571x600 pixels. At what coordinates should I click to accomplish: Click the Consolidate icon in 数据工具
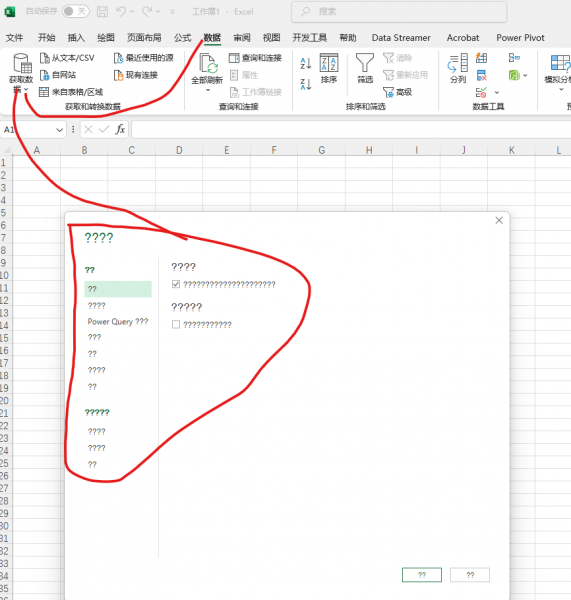pyautogui.click(x=514, y=58)
